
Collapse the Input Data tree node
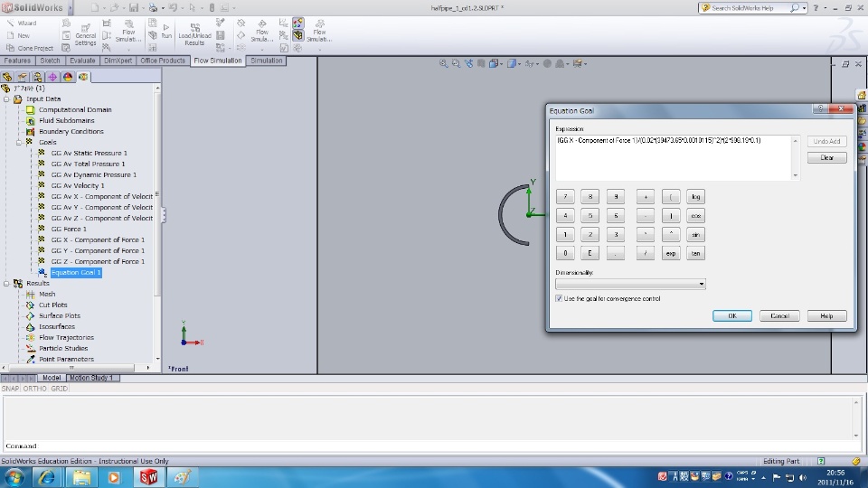click(6, 99)
